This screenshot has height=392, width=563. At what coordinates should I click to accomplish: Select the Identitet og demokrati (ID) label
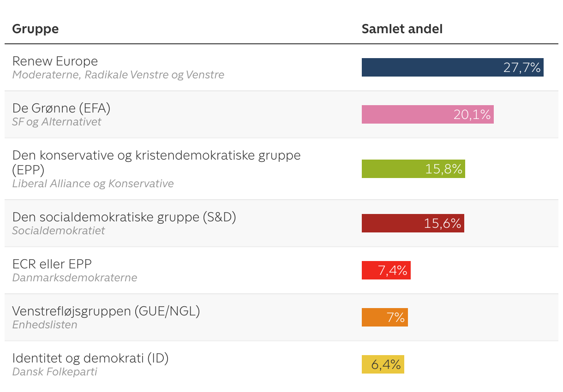click(90, 358)
